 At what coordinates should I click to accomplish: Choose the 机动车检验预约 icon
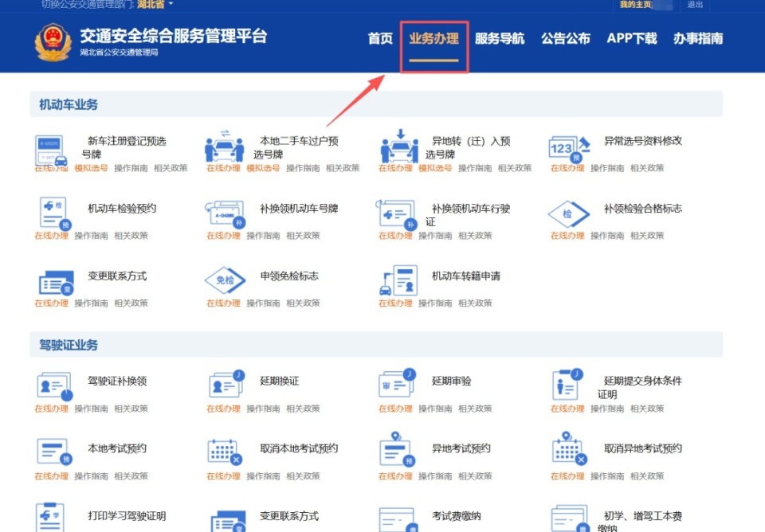(x=55, y=213)
